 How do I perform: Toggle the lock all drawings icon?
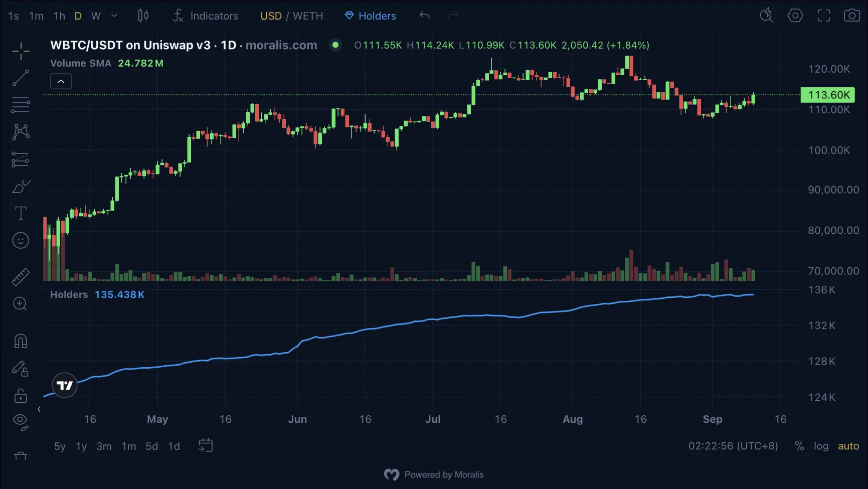click(20, 396)
